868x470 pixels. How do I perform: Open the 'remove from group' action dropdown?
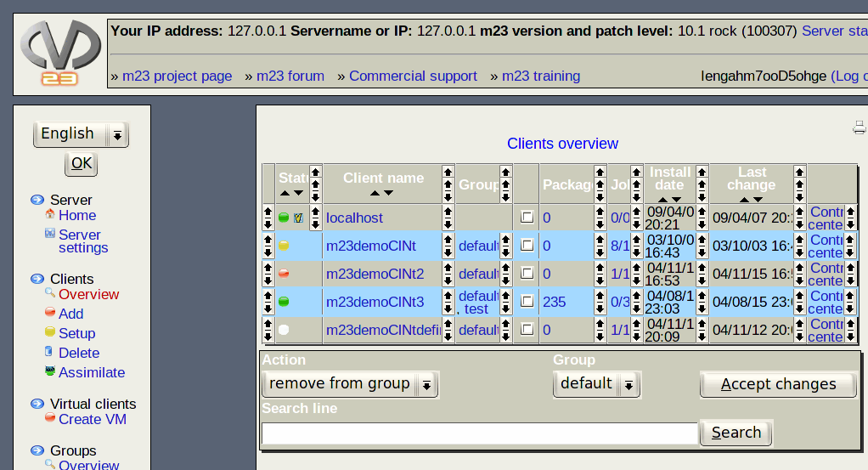click(x=350, y=384)
